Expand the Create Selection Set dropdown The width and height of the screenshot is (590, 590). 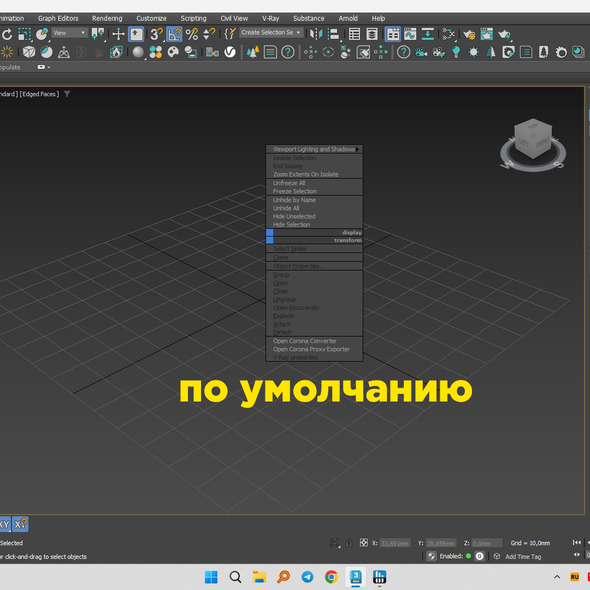tap(271, 33)
